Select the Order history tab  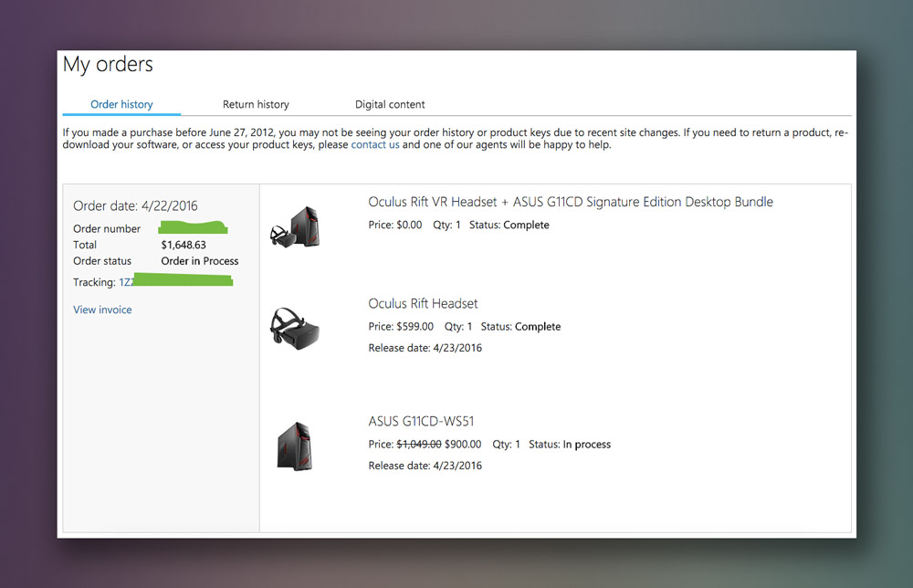click(x=121, y=104)
